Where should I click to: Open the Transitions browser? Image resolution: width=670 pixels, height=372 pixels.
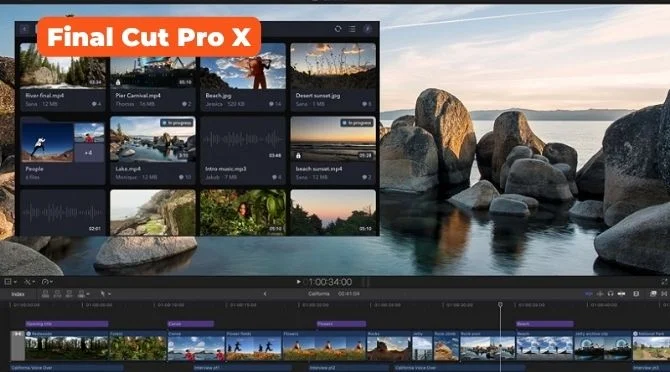(664, 294)
